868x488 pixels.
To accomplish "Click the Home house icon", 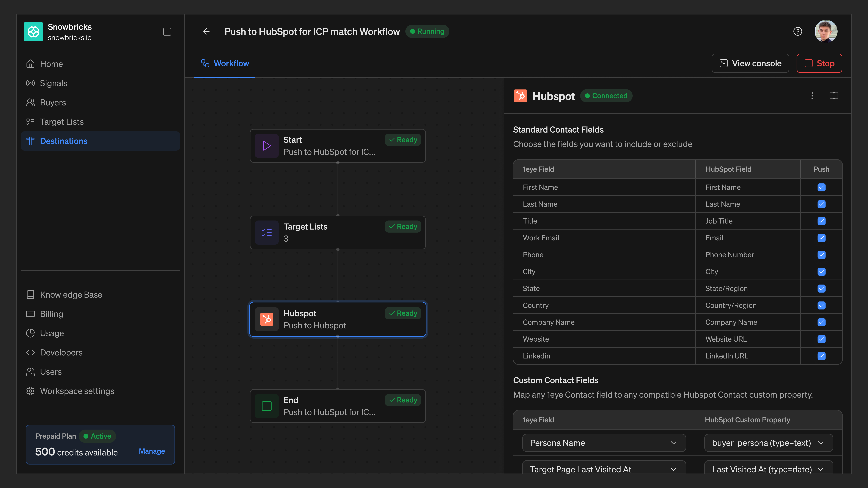I will pyautogui.click(x=30, y=64).
